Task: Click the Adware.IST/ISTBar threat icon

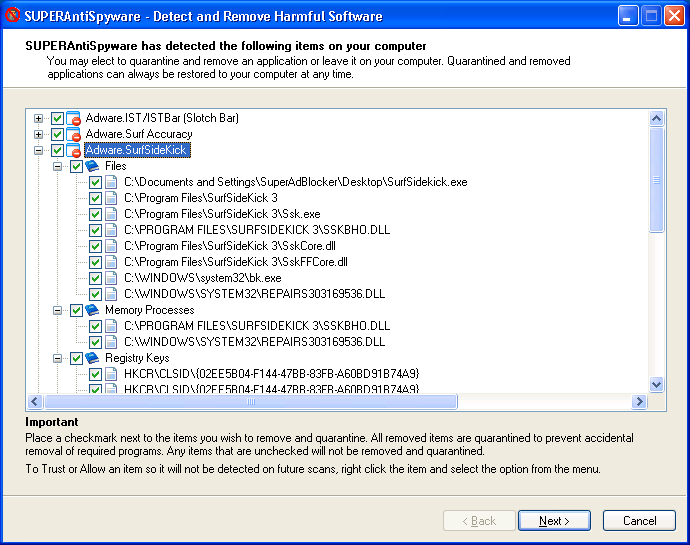Action: (73, 118)
